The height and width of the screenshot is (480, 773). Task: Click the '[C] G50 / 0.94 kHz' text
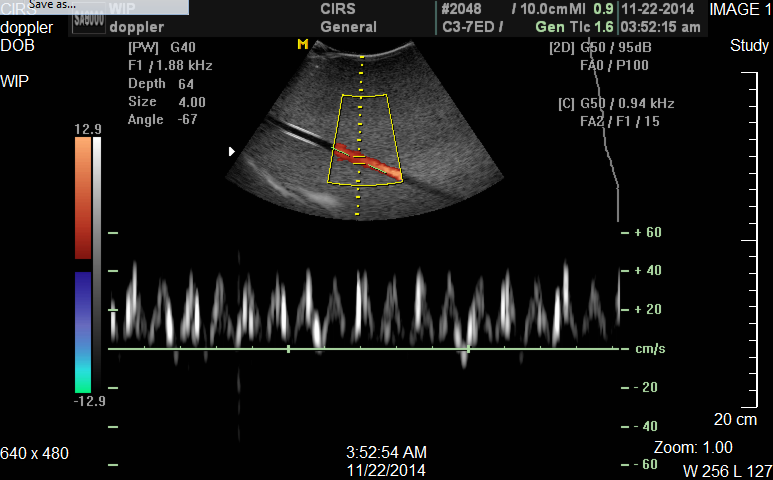click(616, 103)
